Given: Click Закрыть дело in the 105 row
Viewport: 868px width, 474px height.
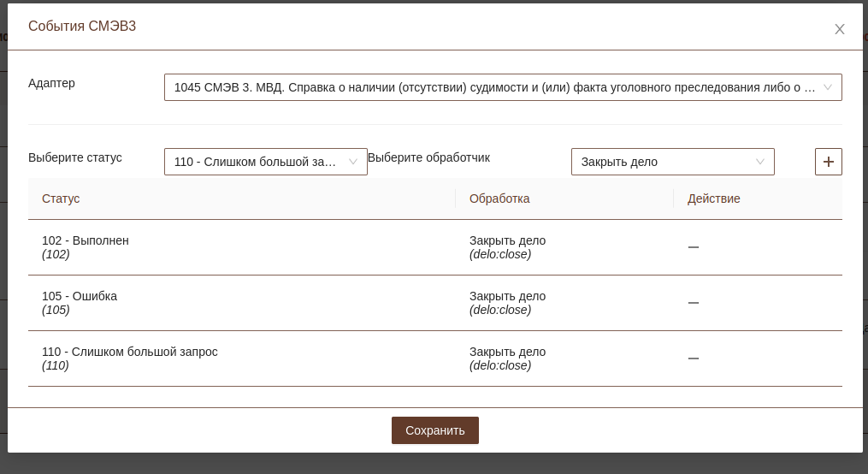Looking at the screenshot, I should point(507,297).
